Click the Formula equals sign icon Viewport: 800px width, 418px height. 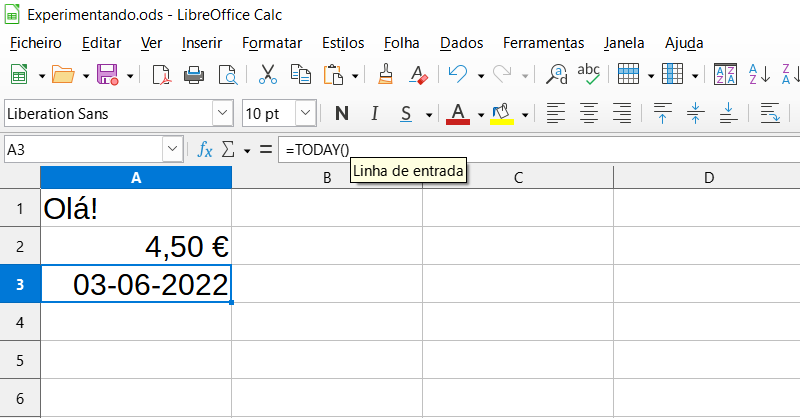pyautogui.click(x=266, y=150)
